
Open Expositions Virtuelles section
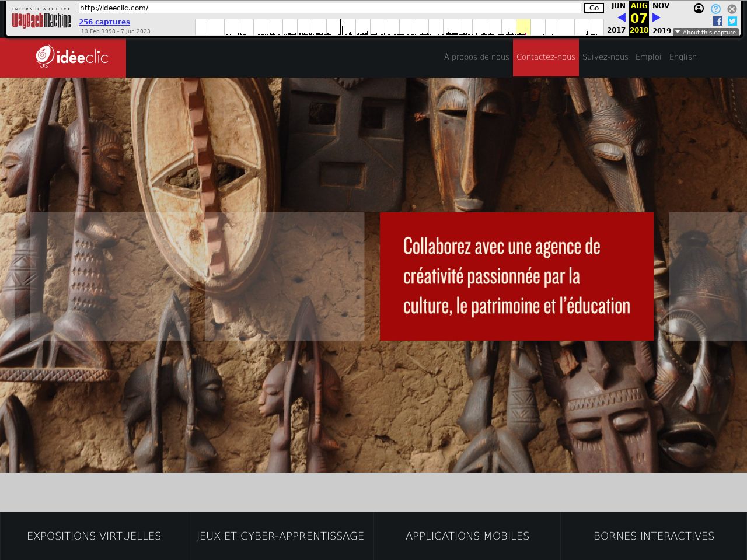click(x=94, y=535)
